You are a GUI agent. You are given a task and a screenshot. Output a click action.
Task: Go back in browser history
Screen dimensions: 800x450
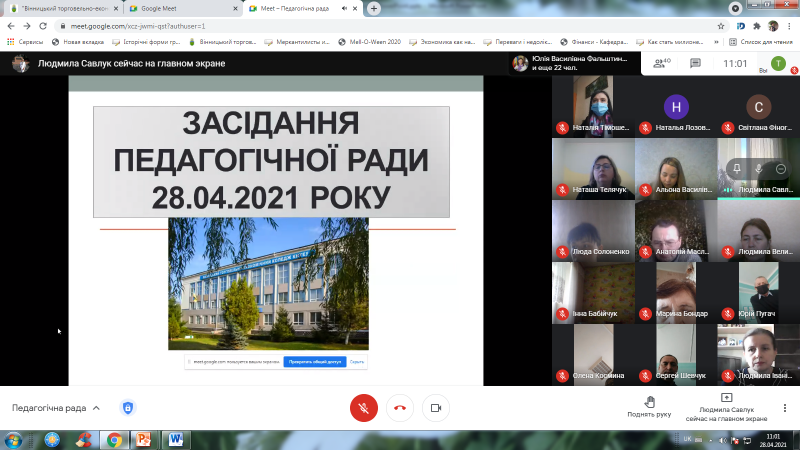point(11,26)
